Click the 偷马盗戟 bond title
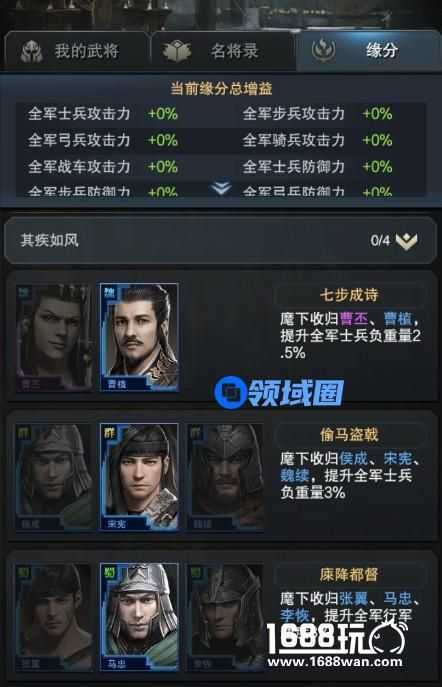 [349, 435]
